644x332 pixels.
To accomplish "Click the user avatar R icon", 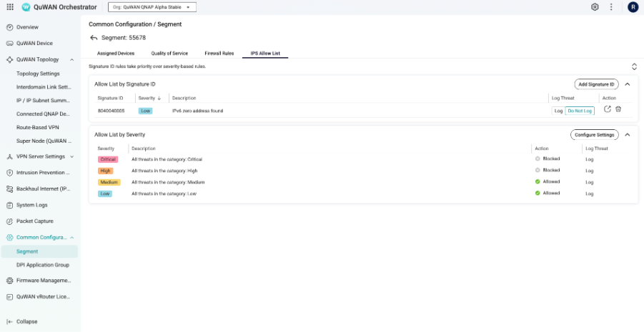I will [633, 7].
